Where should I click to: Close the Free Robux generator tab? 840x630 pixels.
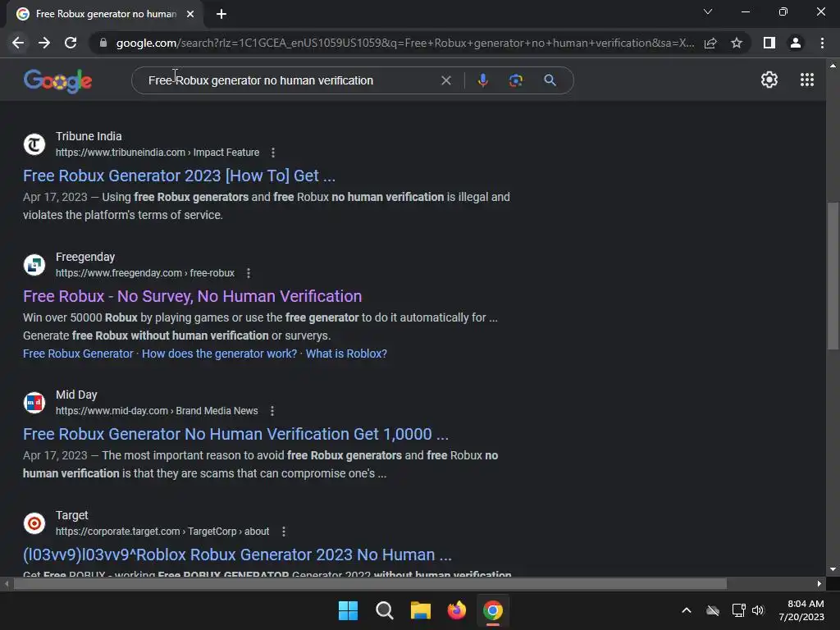[x=190, y=14]
